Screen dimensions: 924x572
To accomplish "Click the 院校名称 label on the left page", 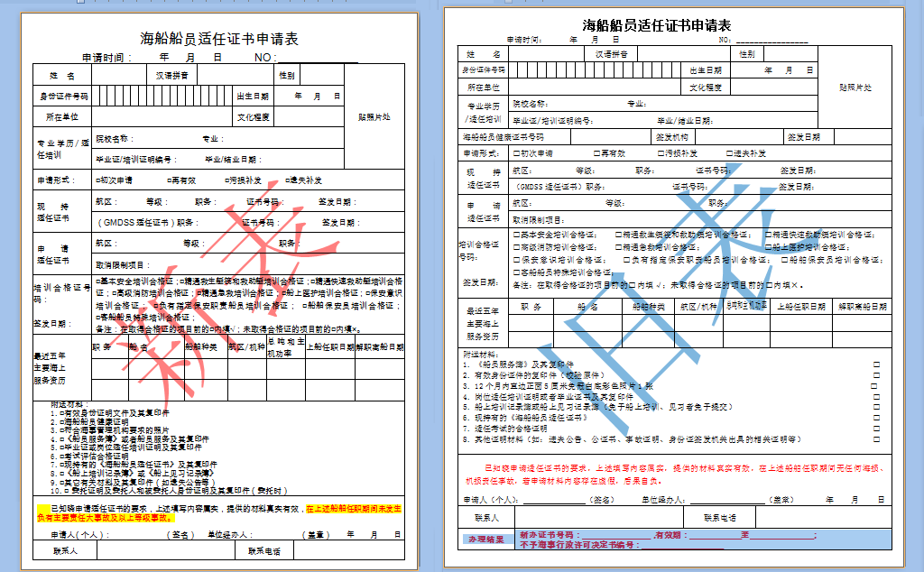I will coord(115,139).
